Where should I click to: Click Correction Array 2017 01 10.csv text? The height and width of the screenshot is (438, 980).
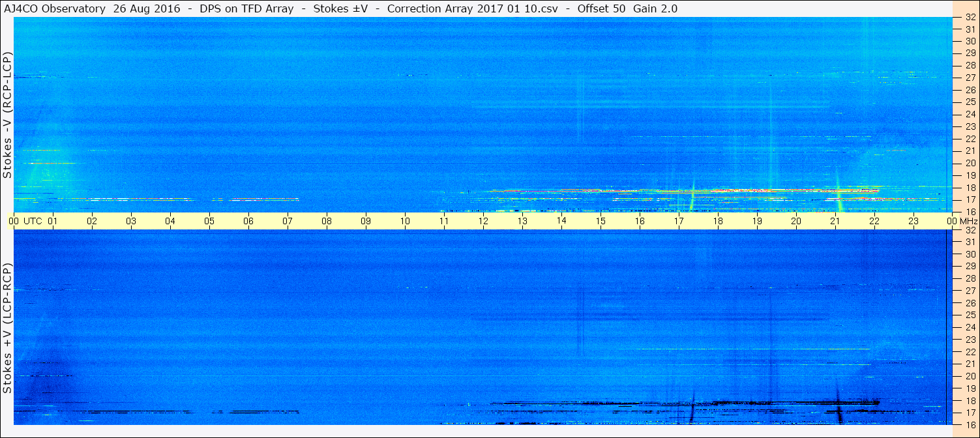(x=473, y=8)
